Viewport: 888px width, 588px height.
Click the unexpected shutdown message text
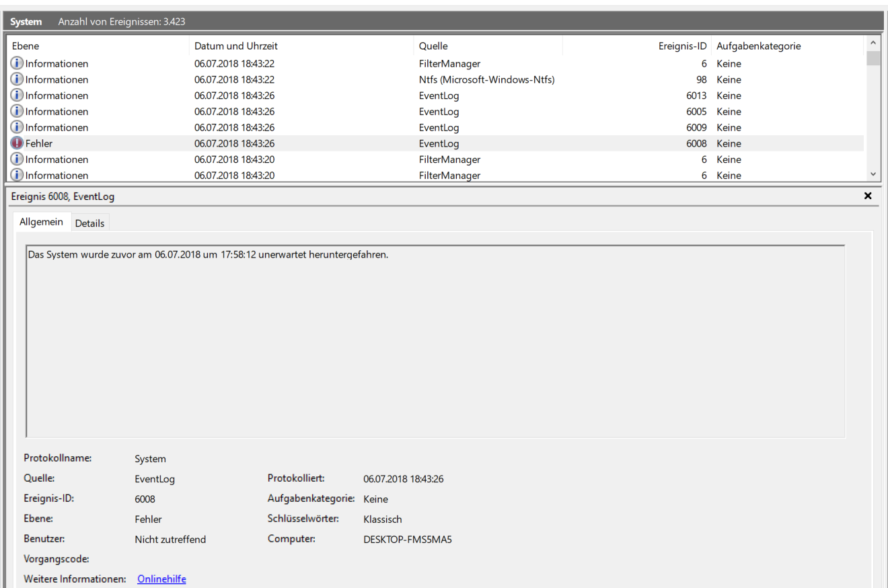[x=208, y=255]
